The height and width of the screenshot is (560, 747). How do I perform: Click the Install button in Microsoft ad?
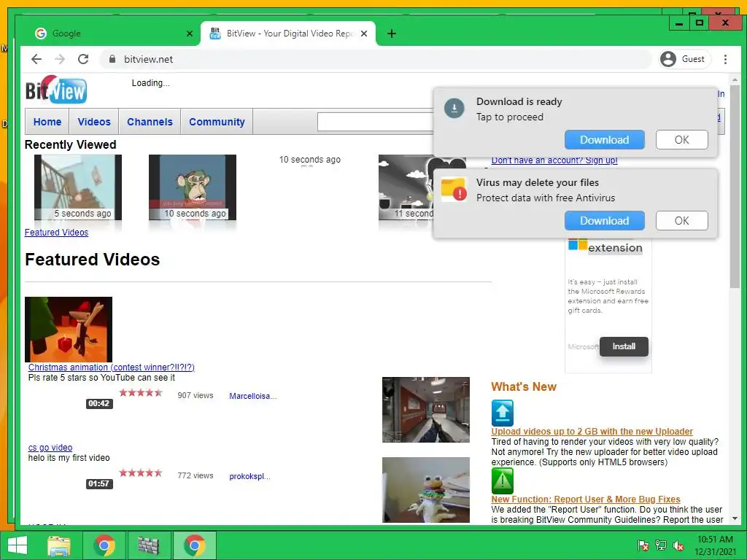point(624,346)
